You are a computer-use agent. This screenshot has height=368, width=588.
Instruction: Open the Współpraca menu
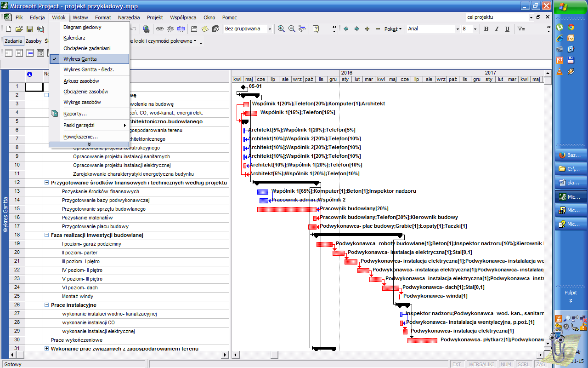183,17
